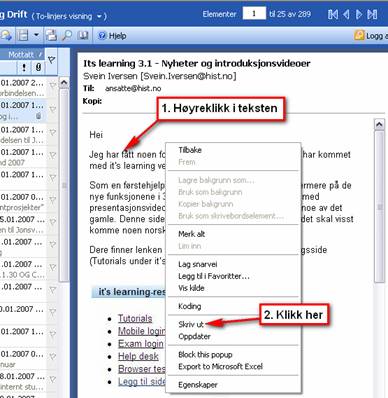Click the reading pane scrollbar thumb
Screen dimensions: 388x398
pos(379,207)
